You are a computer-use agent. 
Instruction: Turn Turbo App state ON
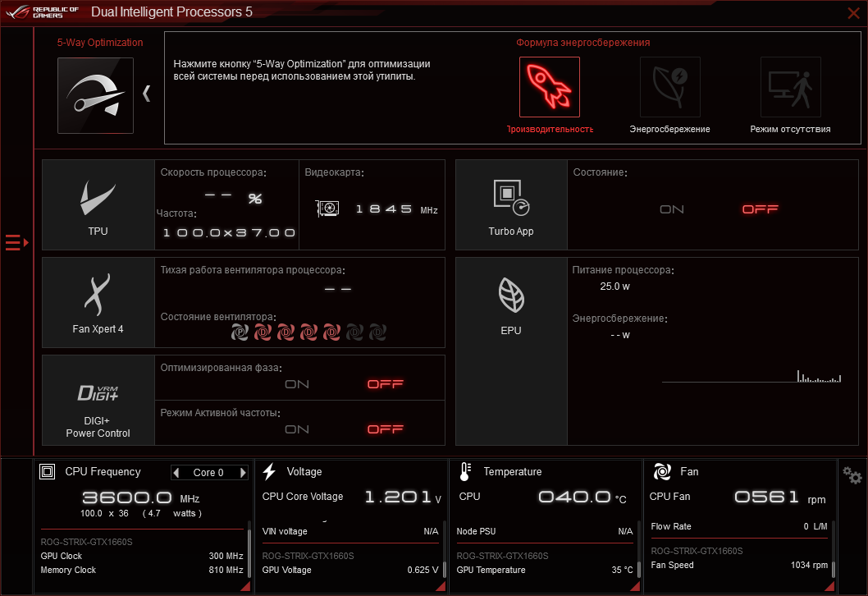point(671,209)
